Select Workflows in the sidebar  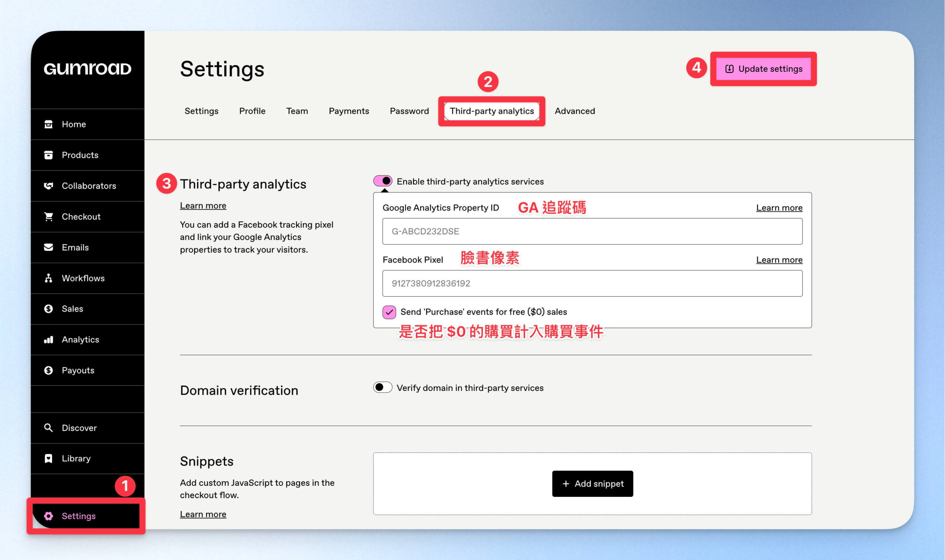click(87, 278)
